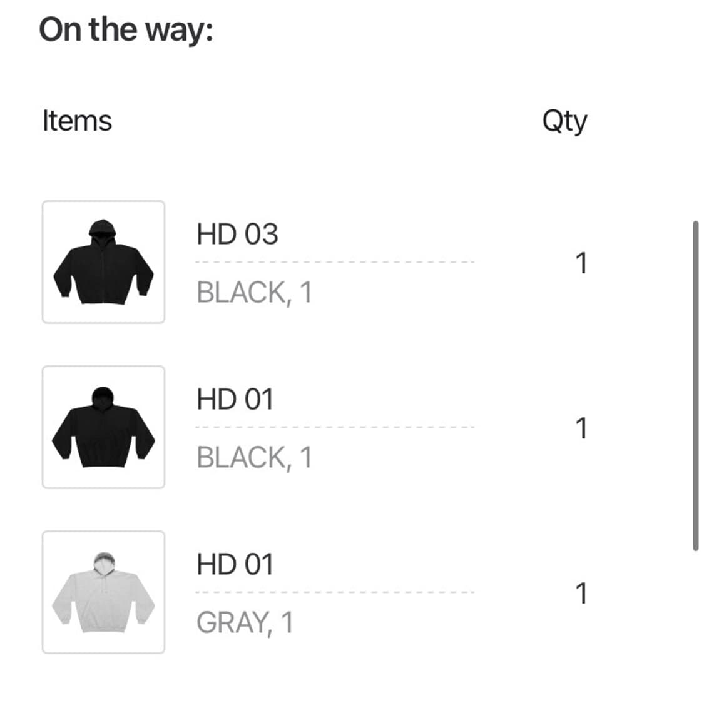Click the dashed divider under HD 03
The width and height of the screenshot is (704, 728).
[x=335, y=262]
